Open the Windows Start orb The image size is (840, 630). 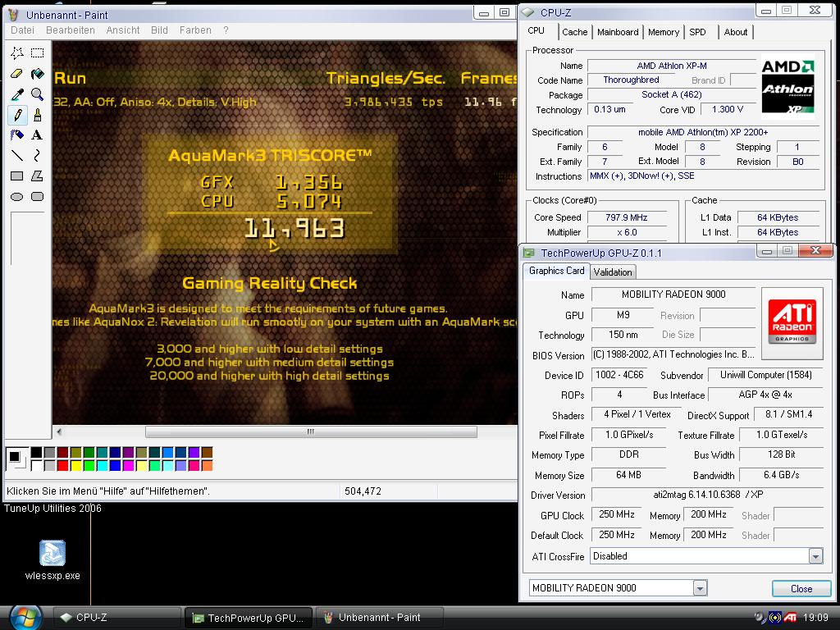(25, 617)
